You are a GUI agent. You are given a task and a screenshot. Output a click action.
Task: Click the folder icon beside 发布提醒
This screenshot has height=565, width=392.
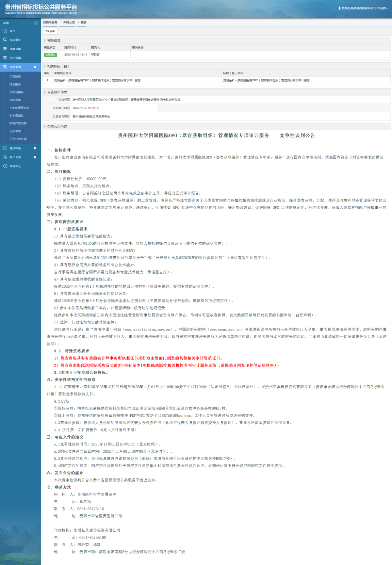pos(5,58)
